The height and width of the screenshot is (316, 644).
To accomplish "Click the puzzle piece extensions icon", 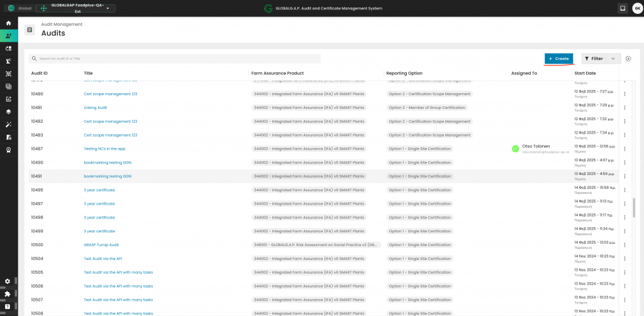I will (x=8, y=294).
